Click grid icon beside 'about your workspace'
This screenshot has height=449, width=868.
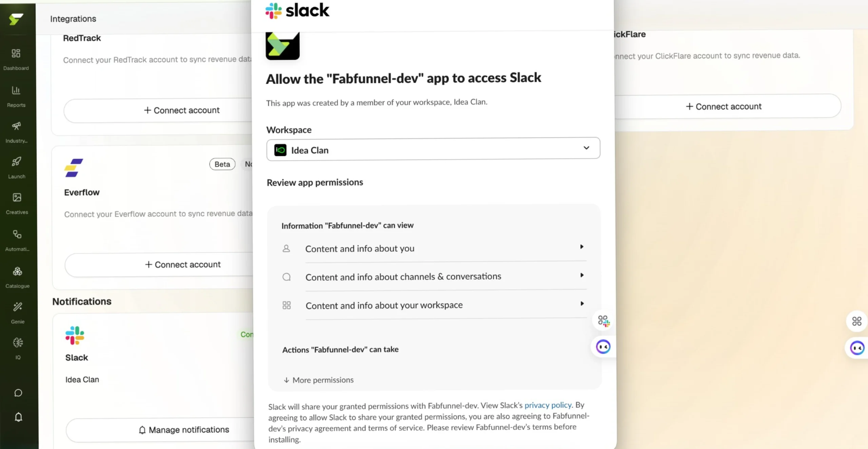coord(287,306)
